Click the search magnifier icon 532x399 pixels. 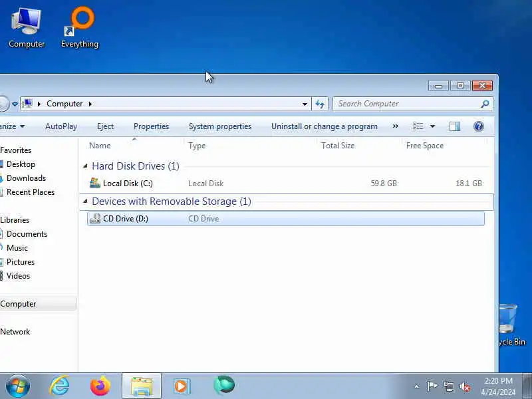(x=485, y=104)
